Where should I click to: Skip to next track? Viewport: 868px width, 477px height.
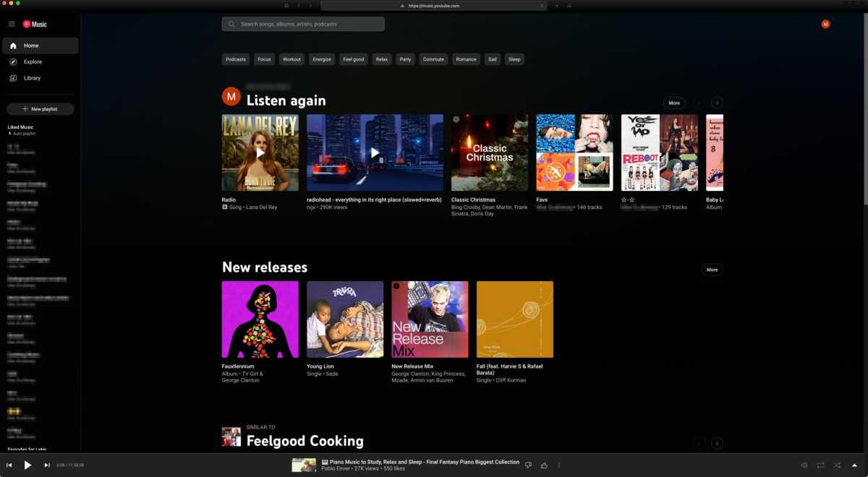pos(47,465)
